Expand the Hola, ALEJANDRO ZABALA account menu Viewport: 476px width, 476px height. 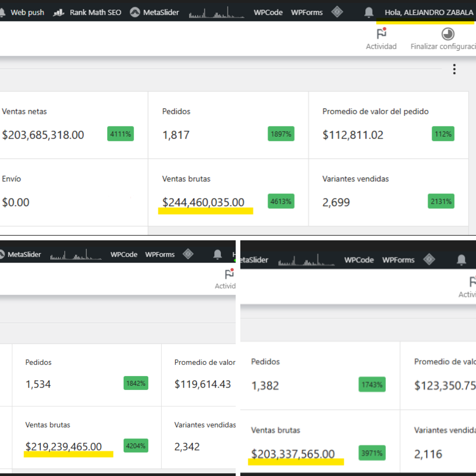(429, 13)
